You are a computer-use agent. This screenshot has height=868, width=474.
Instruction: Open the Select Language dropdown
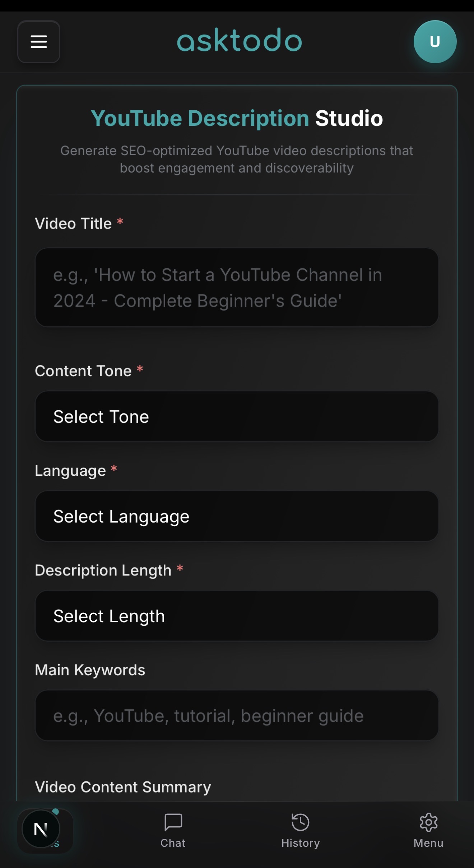(237, 516)
